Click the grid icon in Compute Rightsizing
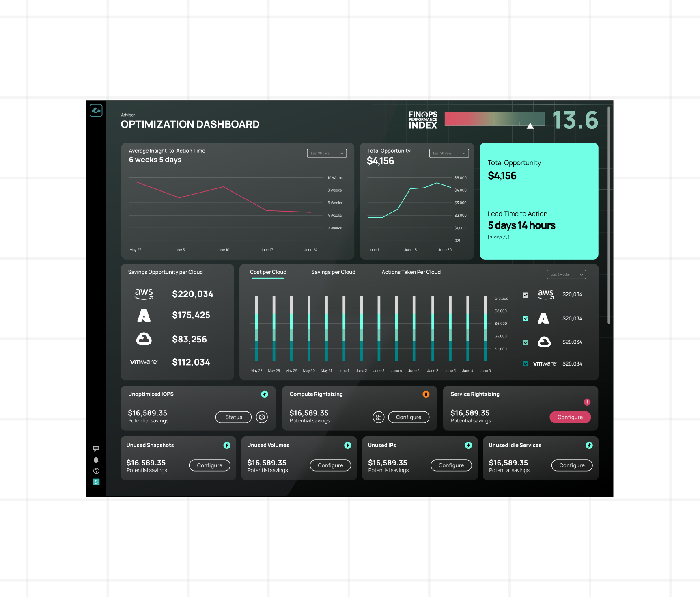 (x=379, y=417)
